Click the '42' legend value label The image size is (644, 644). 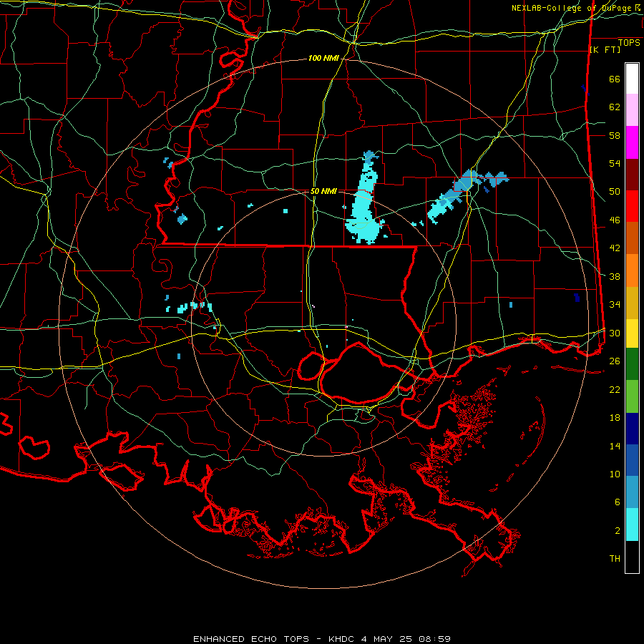615,248
